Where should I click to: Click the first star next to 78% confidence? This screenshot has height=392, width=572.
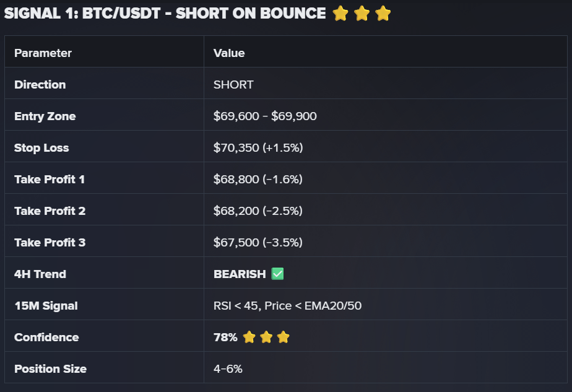click(249, 337)
